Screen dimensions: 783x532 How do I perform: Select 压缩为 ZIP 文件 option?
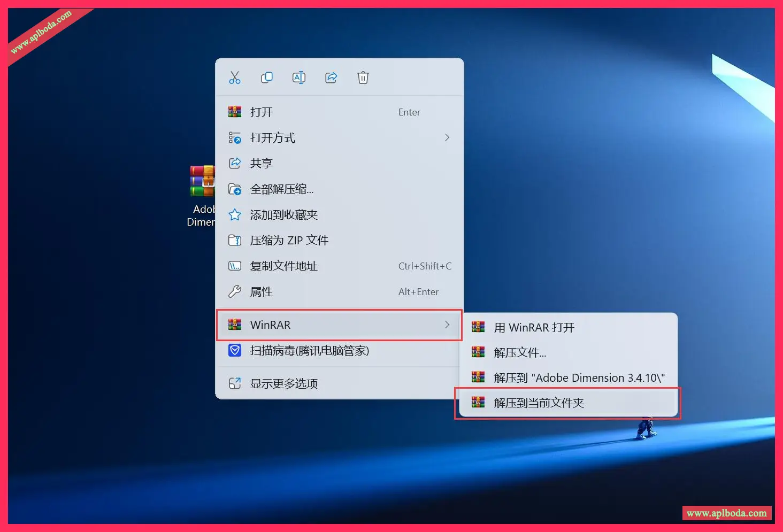[289, 241]
